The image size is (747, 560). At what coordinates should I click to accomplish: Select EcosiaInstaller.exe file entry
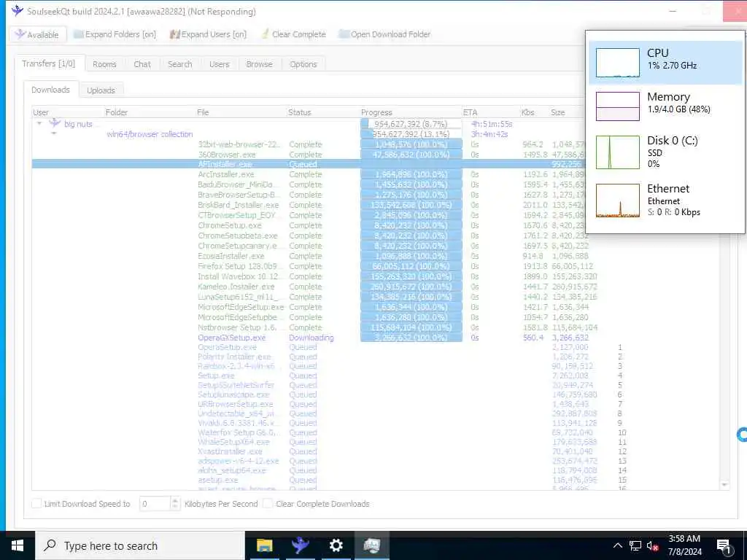231,256
